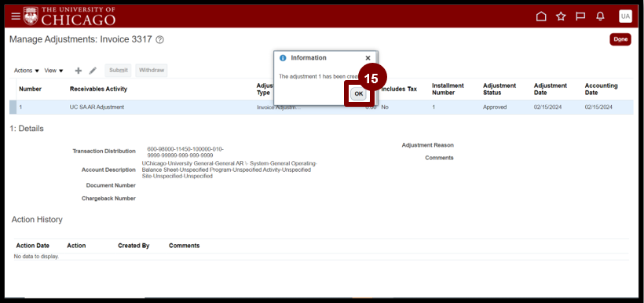644x303 pixels.
Task: Click the Invoice Adjustm... type cell
Action: [279, 108]
